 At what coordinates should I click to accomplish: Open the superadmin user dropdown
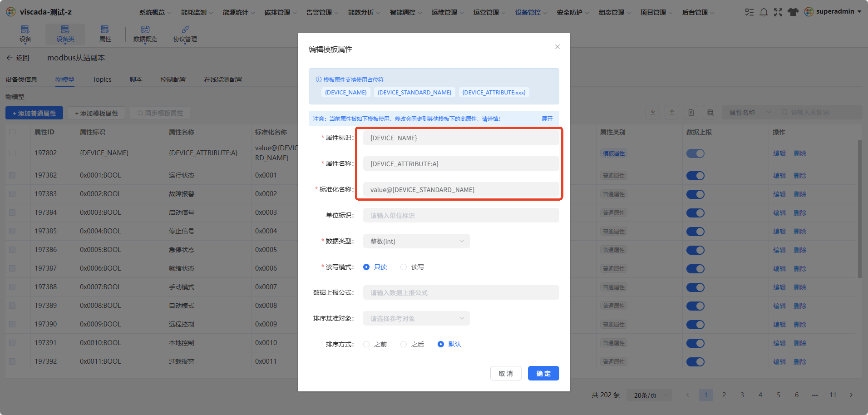[x=833, y=12]
